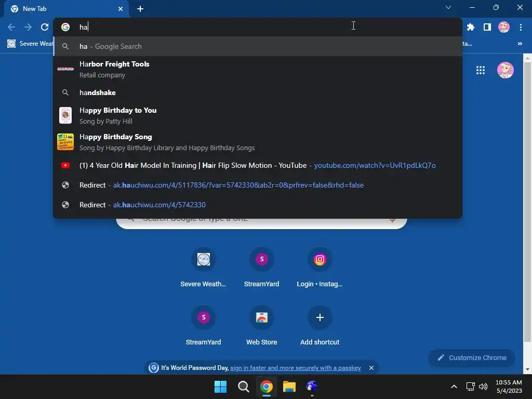Select Happy Birthday to You suggestion
This screenshot has height=399, width=532.
tap(258, 115)
